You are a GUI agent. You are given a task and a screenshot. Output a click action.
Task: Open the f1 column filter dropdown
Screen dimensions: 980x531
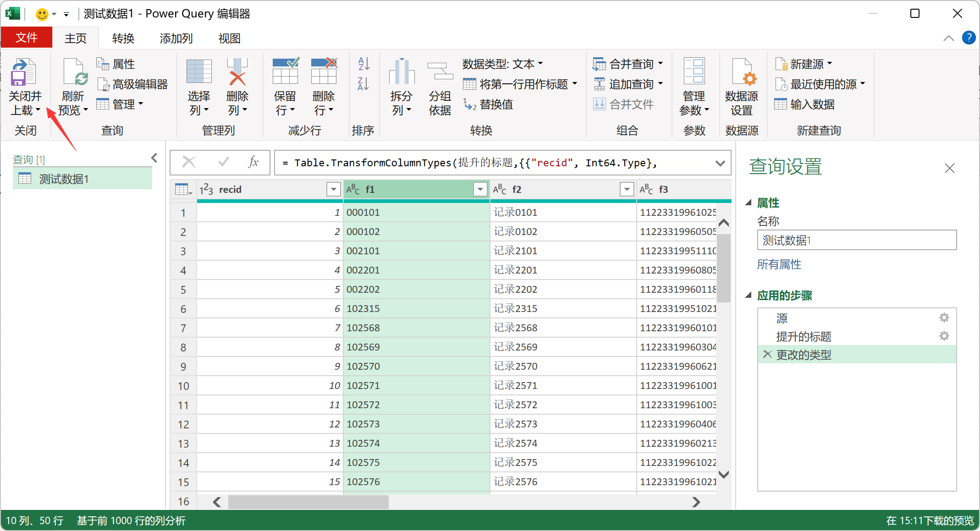point(480,189)
